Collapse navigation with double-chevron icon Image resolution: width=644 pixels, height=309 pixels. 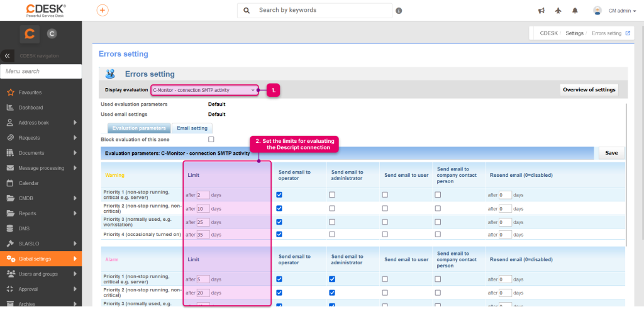coord(7,55)
